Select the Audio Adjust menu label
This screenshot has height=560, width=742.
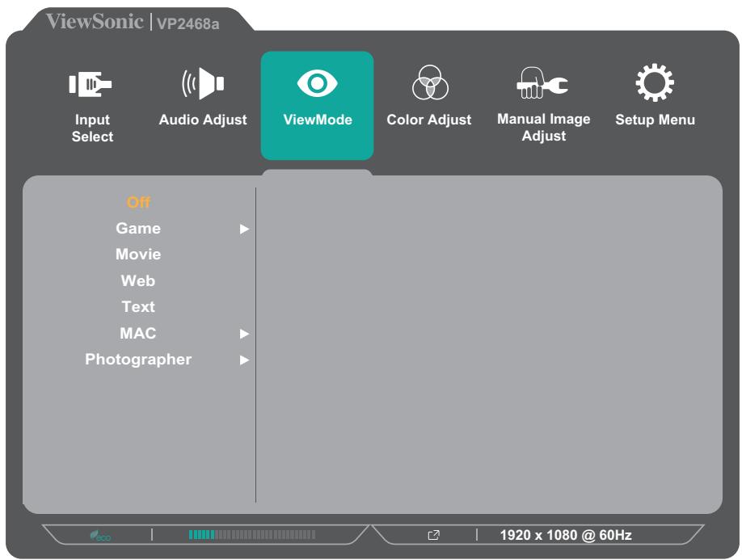(x=203, y=120)
